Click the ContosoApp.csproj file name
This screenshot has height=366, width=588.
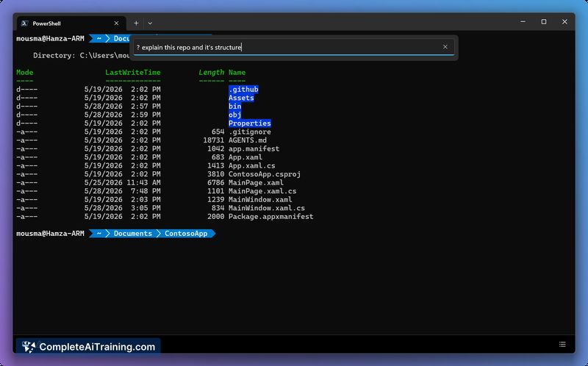tap(265, 174)
